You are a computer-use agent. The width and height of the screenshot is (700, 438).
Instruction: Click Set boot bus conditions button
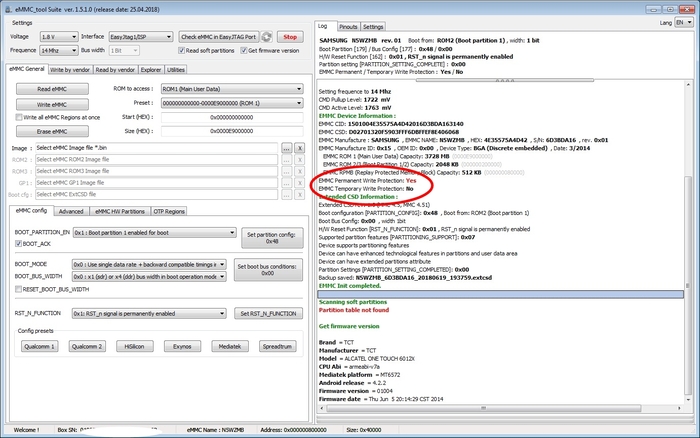268,270
